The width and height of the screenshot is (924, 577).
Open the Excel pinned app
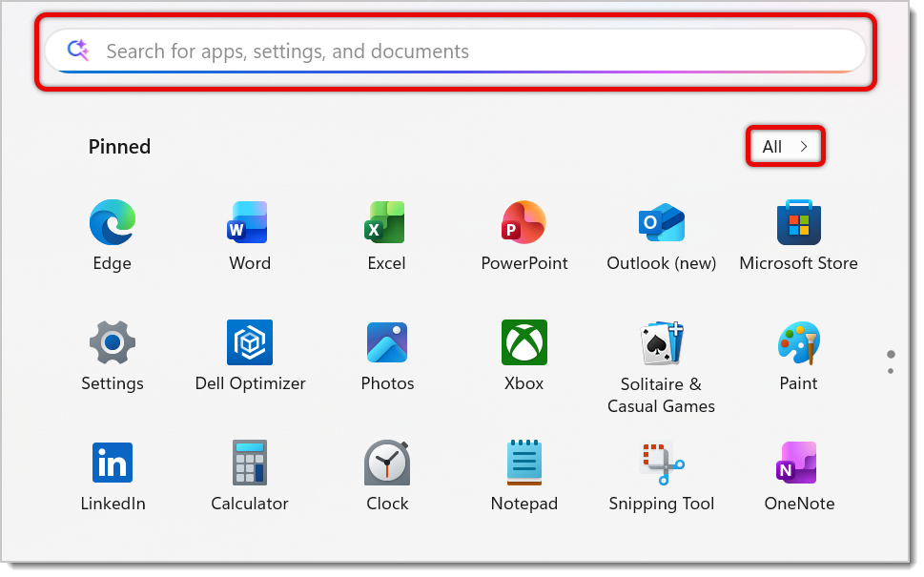[386, 235]
